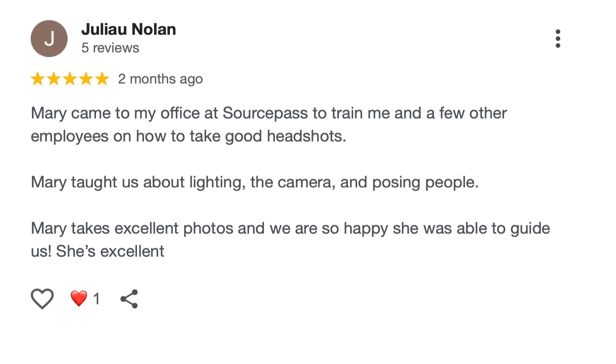616x364 pixels.
Task: Click the fifth gold rating star
Action: [x=102, y=79]
